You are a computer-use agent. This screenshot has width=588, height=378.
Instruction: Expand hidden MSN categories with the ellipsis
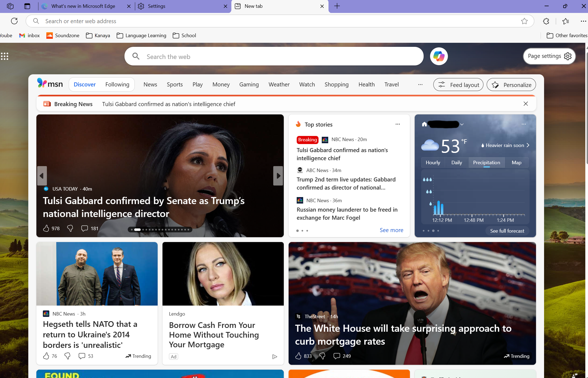(420, 85)
